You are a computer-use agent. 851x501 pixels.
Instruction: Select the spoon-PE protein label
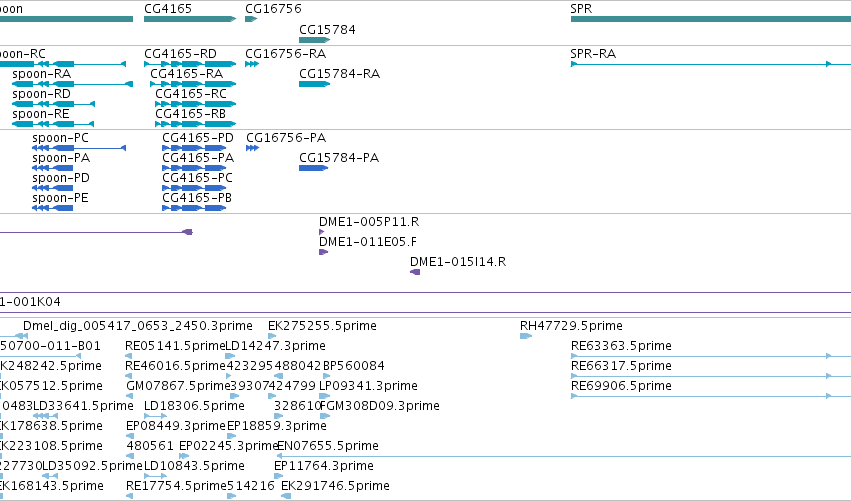tap(60, 198)
